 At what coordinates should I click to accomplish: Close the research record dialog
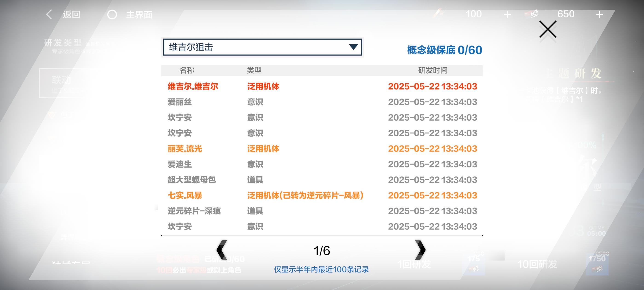point(547,29)
